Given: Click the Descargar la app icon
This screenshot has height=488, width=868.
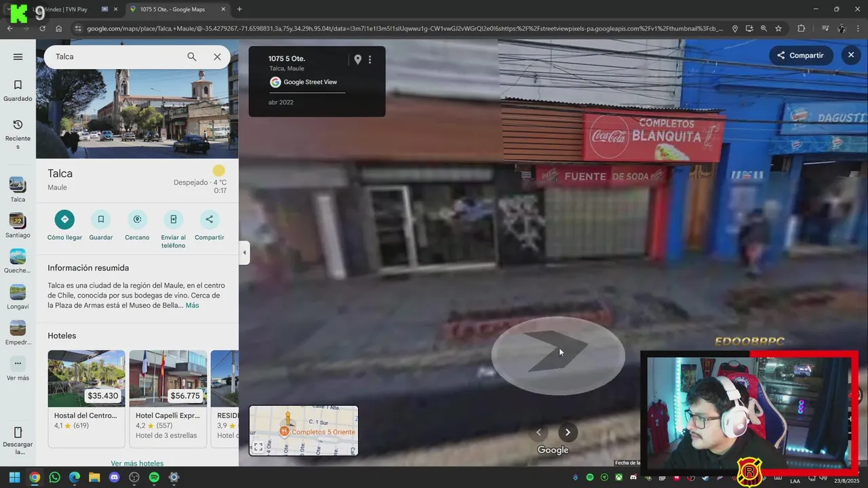Looking at the screenshot, I should click(18, 441).
